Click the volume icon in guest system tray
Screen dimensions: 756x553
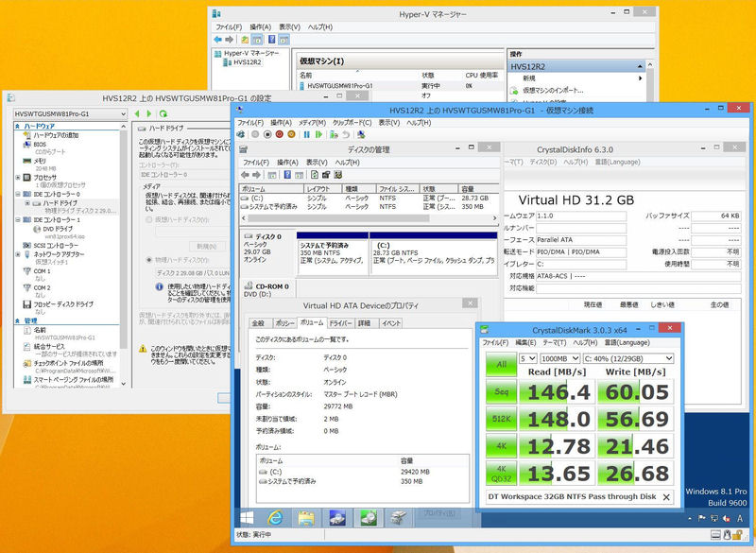[727, 519]
